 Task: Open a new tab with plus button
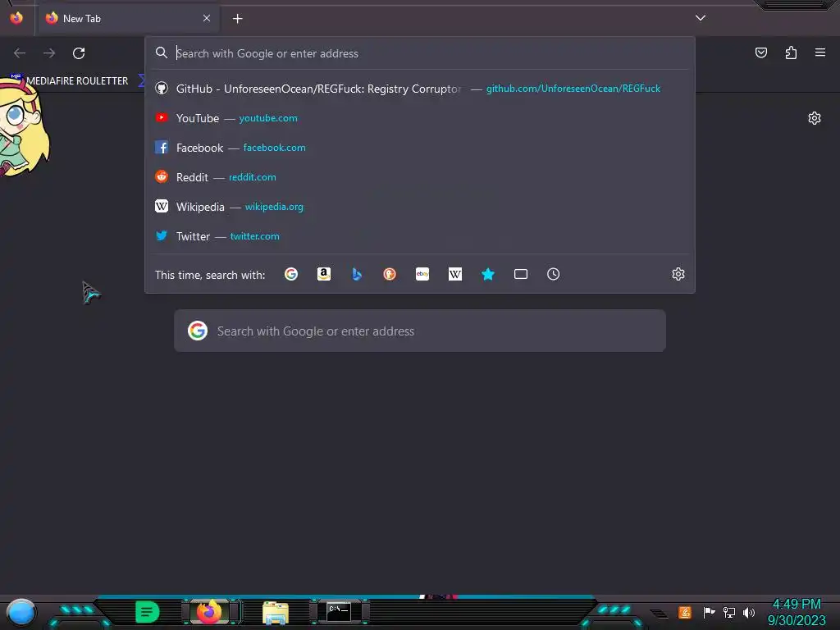click(237, 19)
